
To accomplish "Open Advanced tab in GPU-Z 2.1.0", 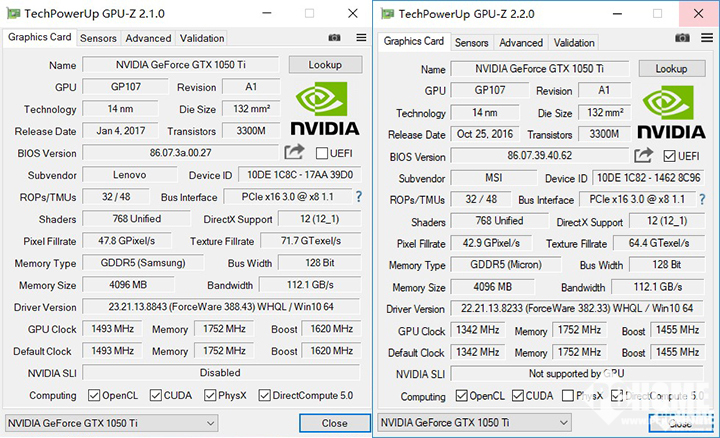I will [x=148, y=38].
